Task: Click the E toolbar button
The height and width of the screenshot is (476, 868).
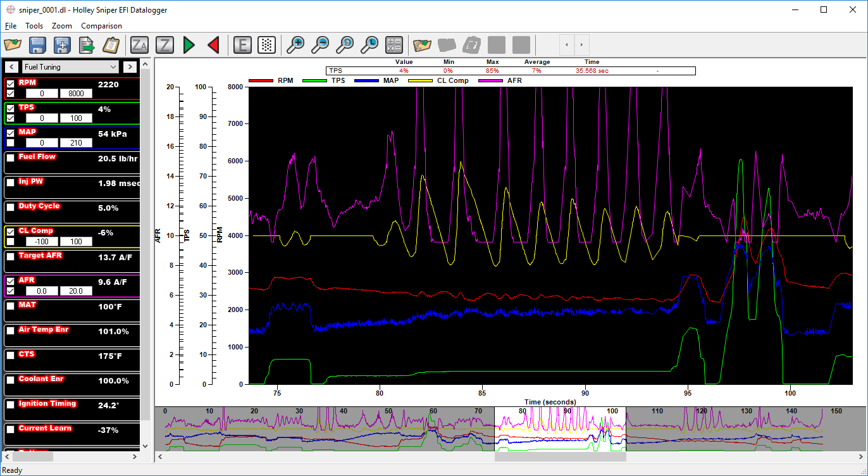Action: click(243, 45)
